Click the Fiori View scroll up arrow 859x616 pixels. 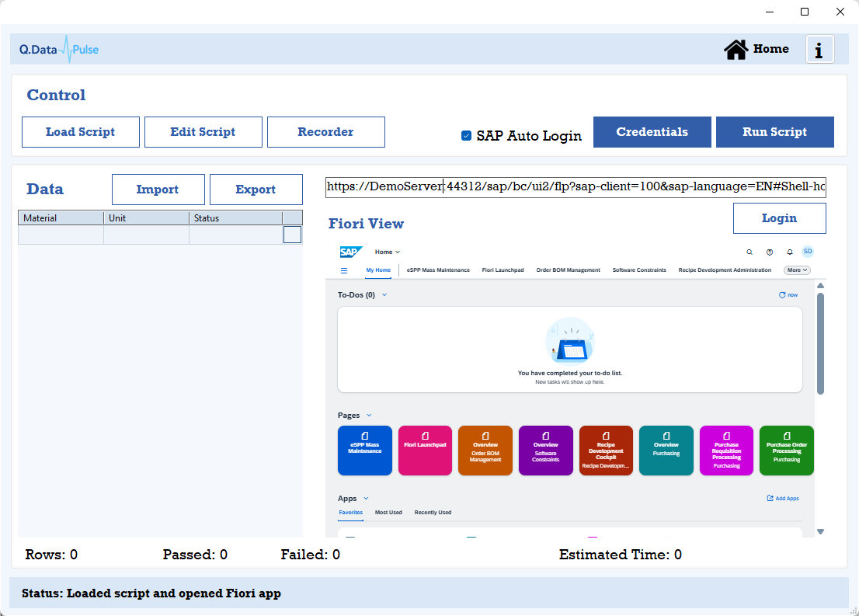coord(820,286)
